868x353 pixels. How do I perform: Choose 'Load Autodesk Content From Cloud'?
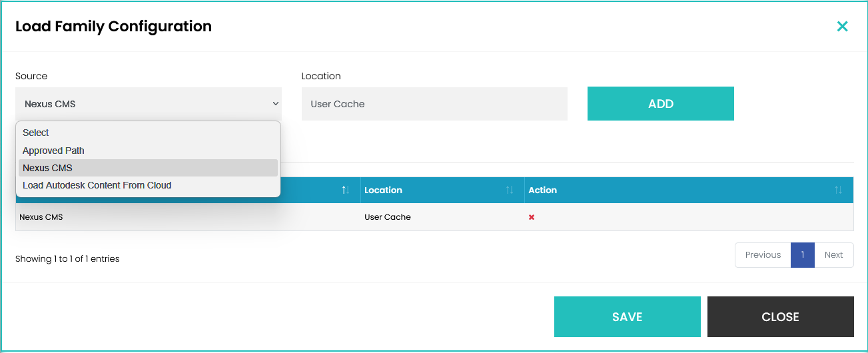97,185
